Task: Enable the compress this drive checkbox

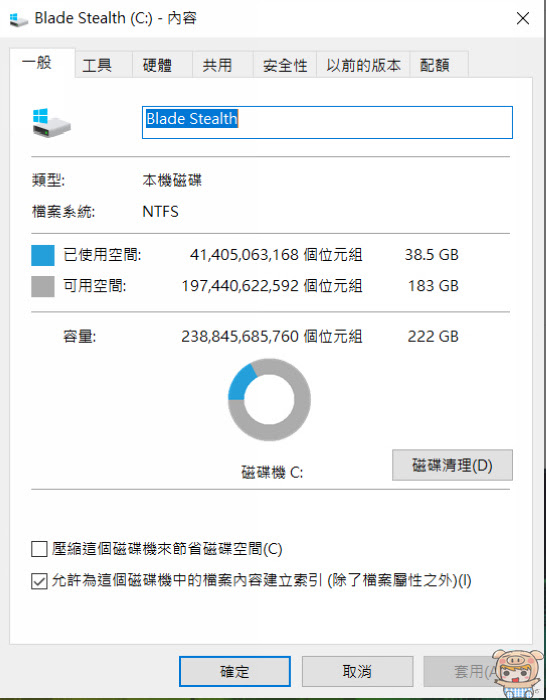Action: pyautogui.click(x=39, y=549)
